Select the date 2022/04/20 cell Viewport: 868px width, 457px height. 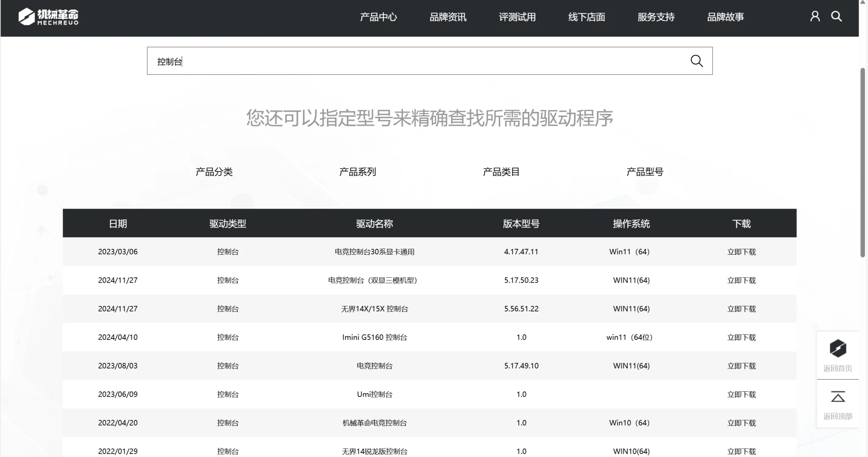118,423
